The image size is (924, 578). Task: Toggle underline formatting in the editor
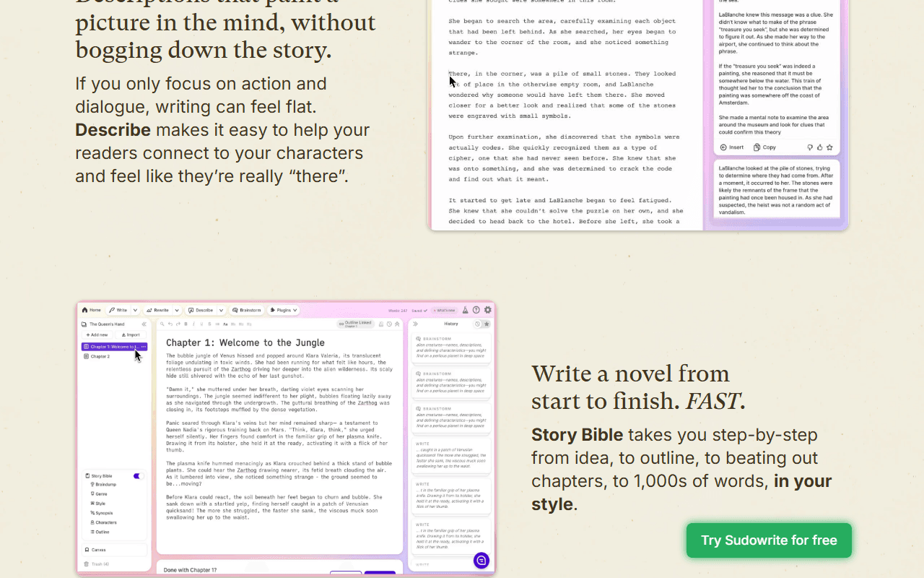tap(201, 324)
